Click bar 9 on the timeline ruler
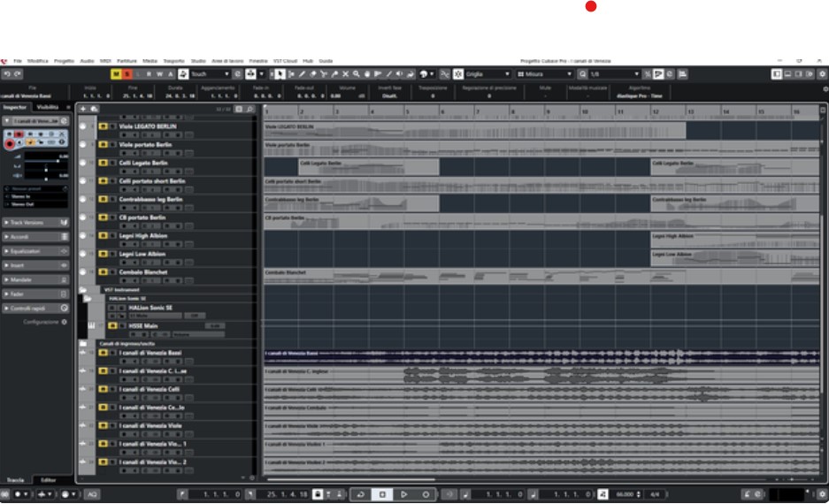Image resolution: width=829 pixels, height=504 pixels. 548,112
